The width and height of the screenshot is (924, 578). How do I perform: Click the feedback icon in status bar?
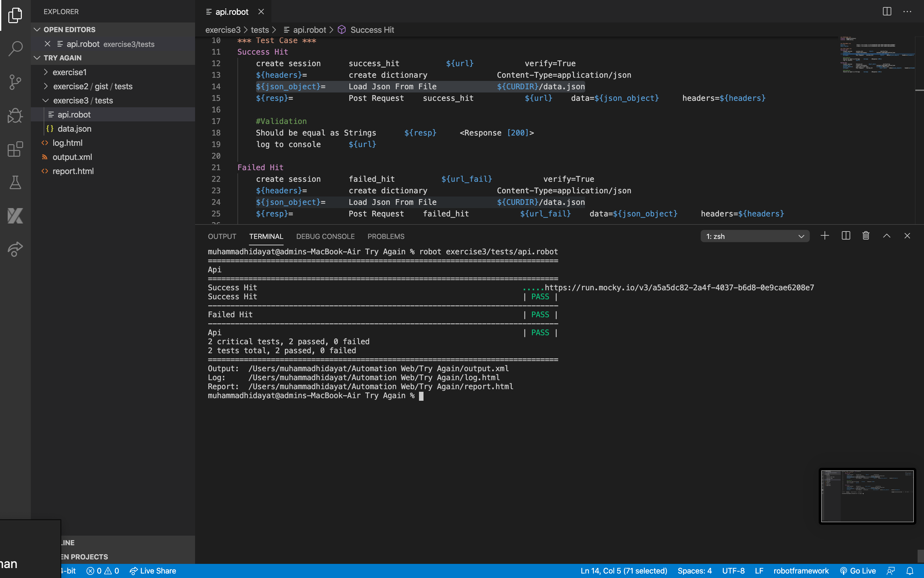coord(891,571)
